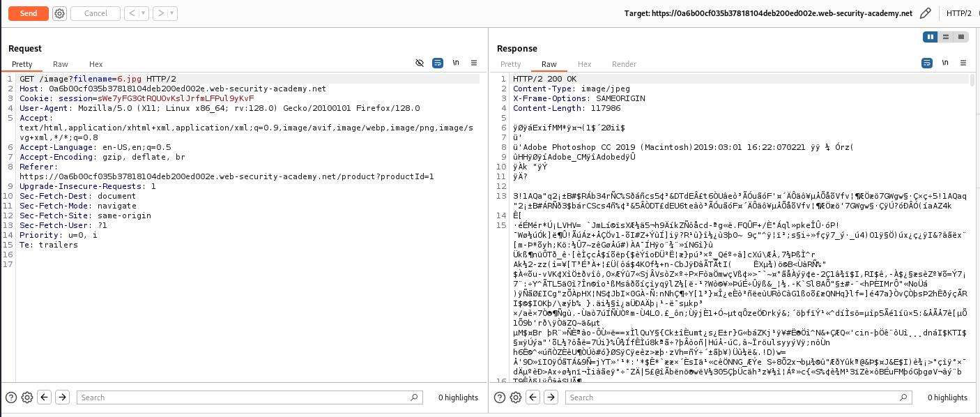980x417 pixels.
Task: Click Request '0 highlights' label
Action: pos(458,397)
